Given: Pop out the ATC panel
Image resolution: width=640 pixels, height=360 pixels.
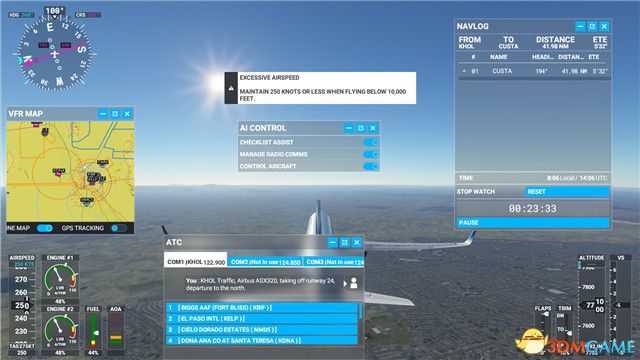Looking at the screenshot, I should pos(345,242).
